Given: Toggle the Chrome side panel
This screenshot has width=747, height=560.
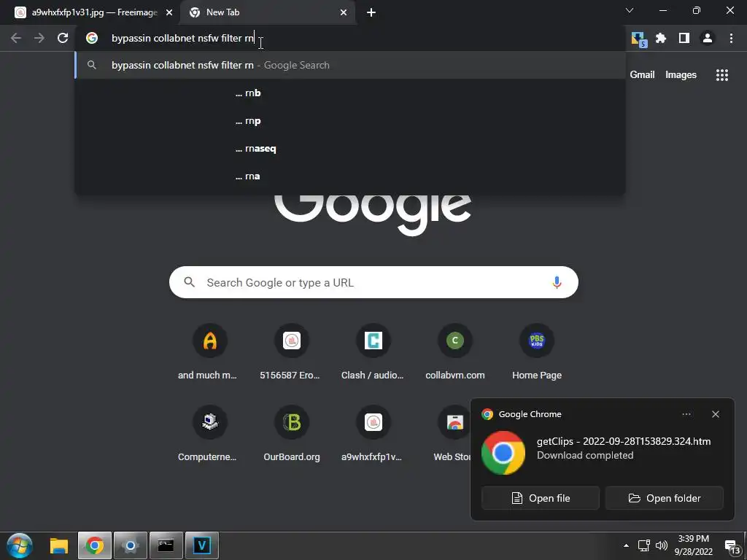Looking at the screenshot, I should pos(684,38).
